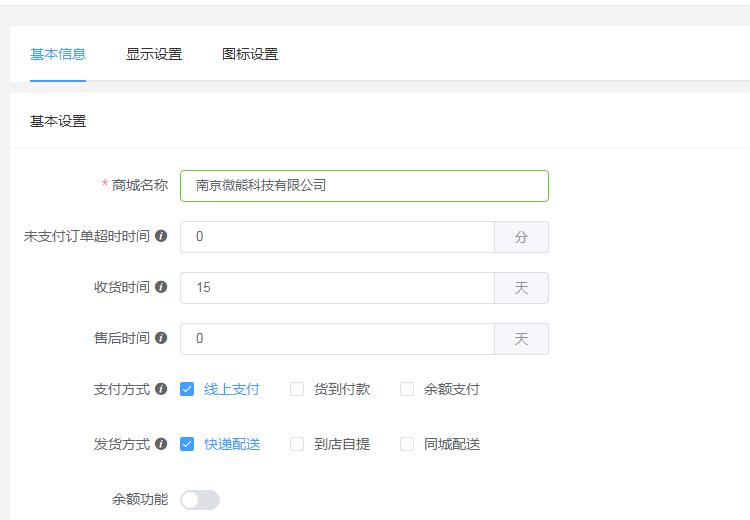Click the 未支付订单超时时间 minutes input
750x520 pixels.
click(x=337, y=237)
